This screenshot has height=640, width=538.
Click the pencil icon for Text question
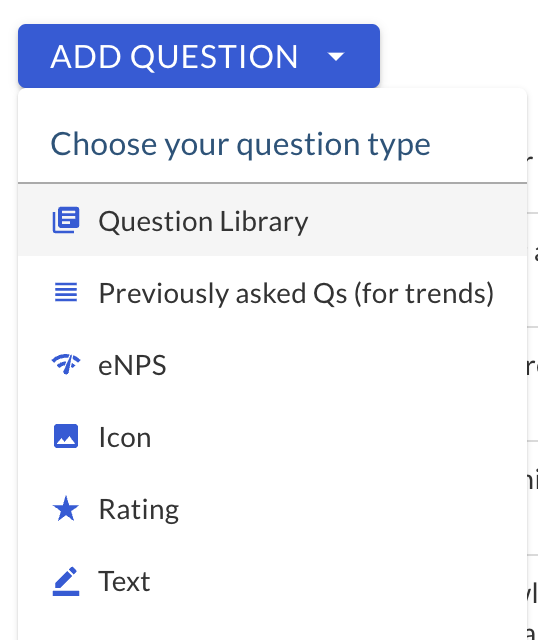66,581
